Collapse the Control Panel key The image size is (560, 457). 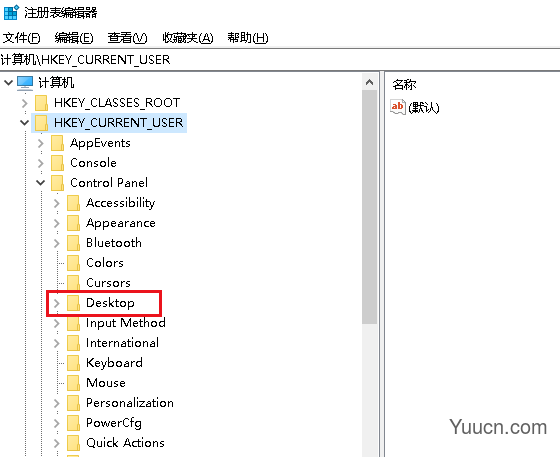pyautogui.click(x=40, y=183)
